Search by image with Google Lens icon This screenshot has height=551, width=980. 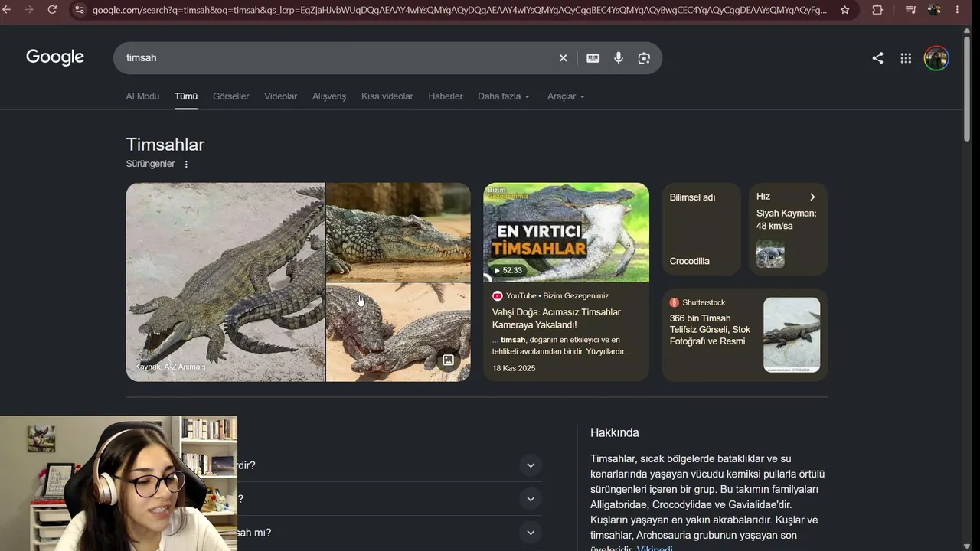(x=644, y=58)
